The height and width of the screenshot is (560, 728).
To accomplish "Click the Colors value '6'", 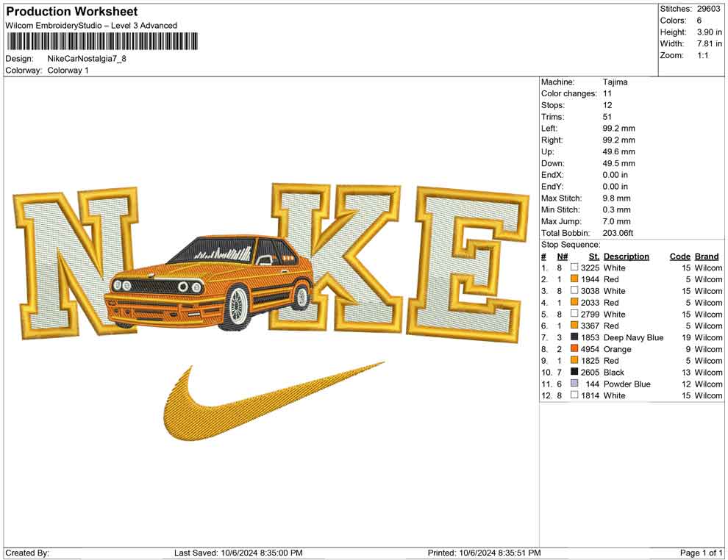I will pyautogui.click(x=699, y=21).
